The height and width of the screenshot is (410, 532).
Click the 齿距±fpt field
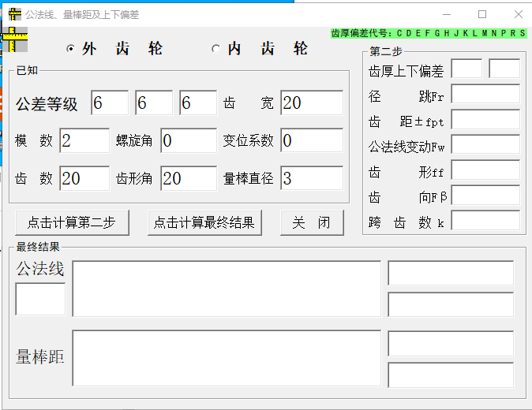coord(485,119)
